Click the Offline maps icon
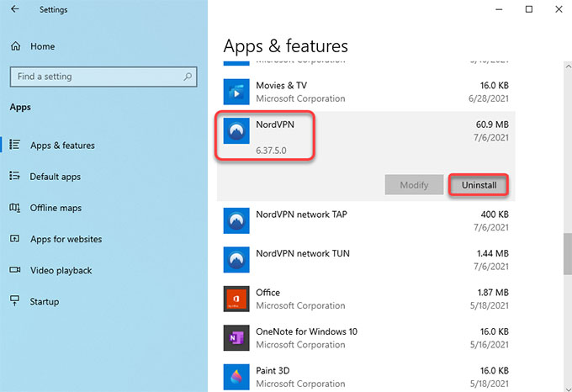This screenshot has width=572, height=392. (x=14, y=208)
